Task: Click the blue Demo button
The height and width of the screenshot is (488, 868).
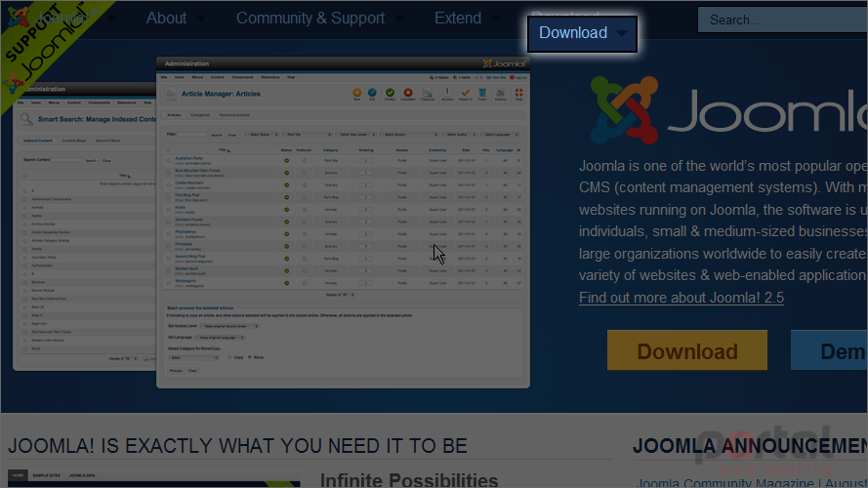Action: pyautogui.click(x=829, y=350)
